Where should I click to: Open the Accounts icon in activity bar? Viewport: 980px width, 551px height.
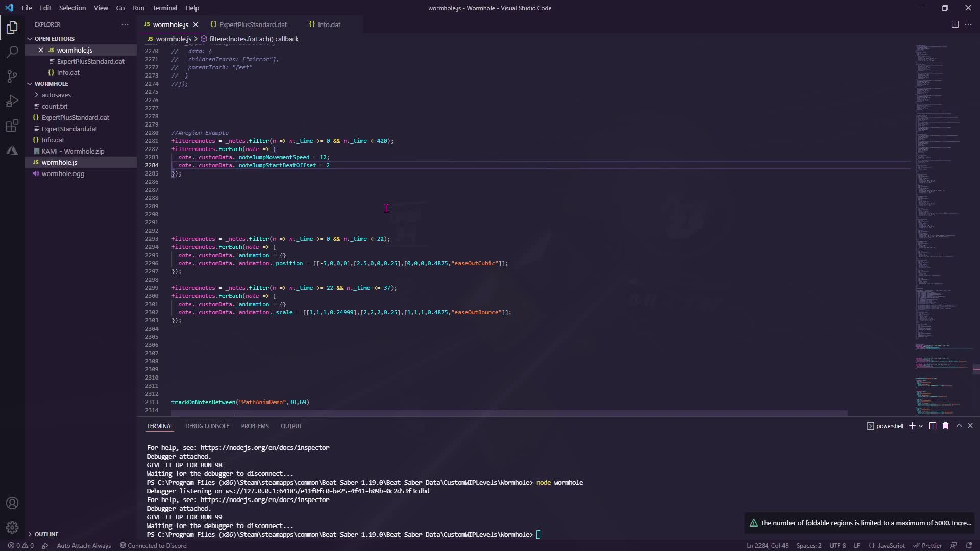pyautogui.click(x=11, y=503)
